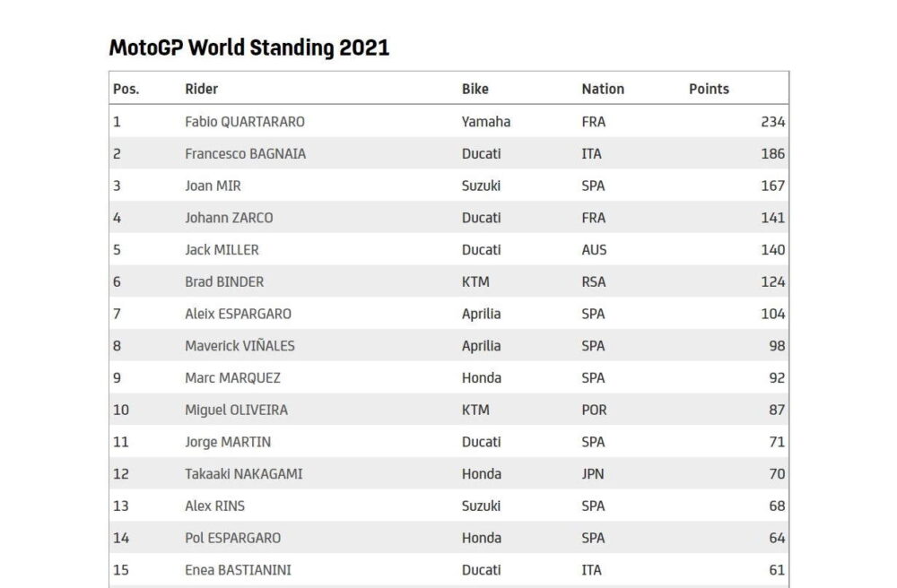Select Brad BINDER in the table

(x=224, y=281)
